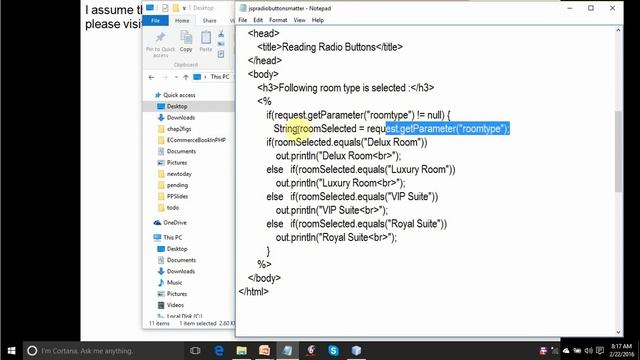Click the Reading Radio Buttons title line
The height and width of the screenshot is (360, 640).
[x=330, y=47]
